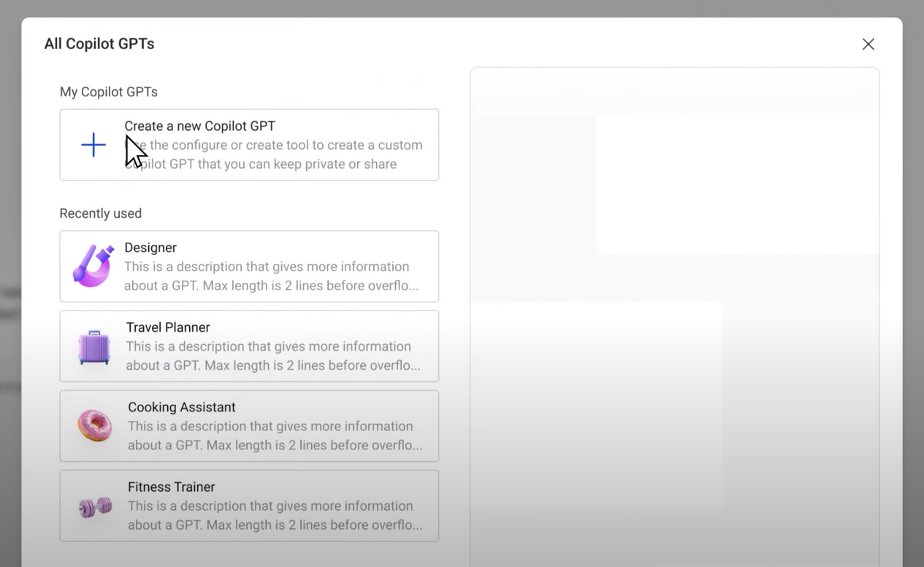Click the Cooking Assistant description text

[x=274, y=435]
